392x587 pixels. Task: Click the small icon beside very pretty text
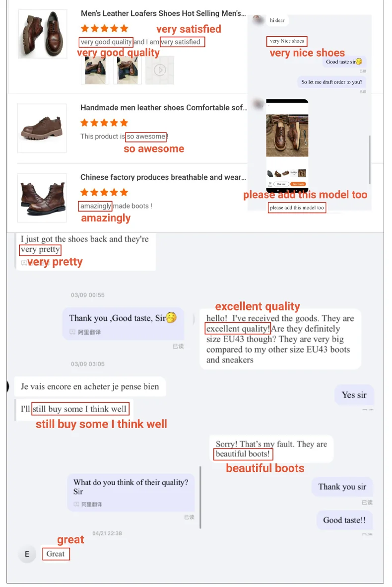23,263
